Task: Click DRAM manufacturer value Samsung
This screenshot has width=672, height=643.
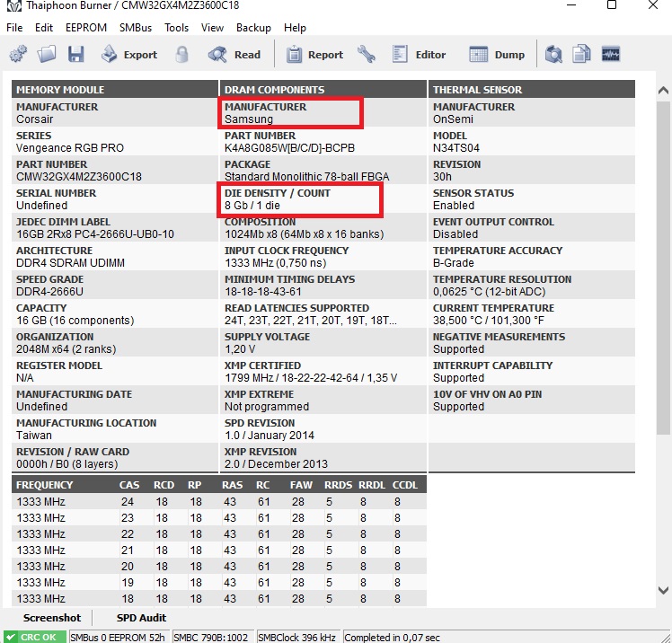Action: 249,119
